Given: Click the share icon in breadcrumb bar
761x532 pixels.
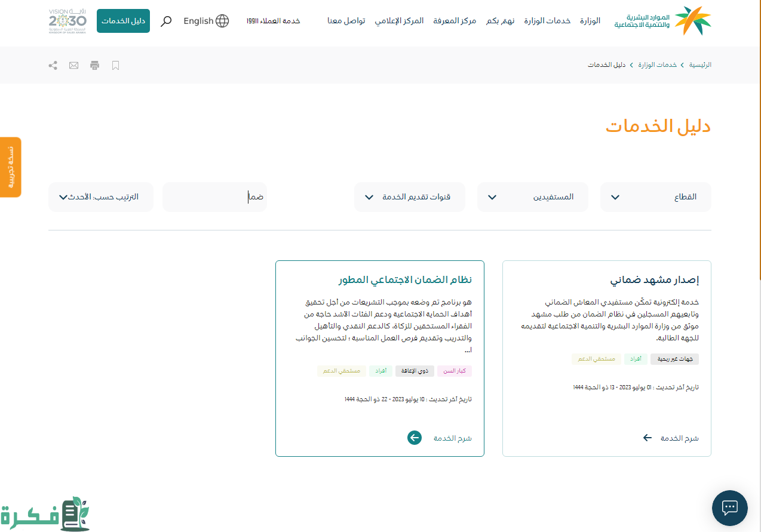Looking at the screenshot, I should tap(53, 65).
